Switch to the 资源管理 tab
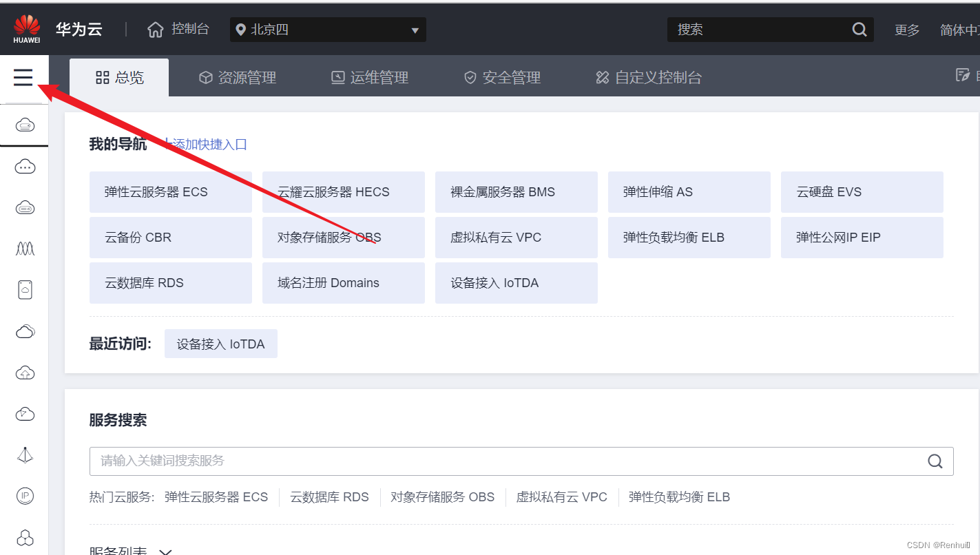Viewport: 980px width, 555px height. [x=238, y=78]
